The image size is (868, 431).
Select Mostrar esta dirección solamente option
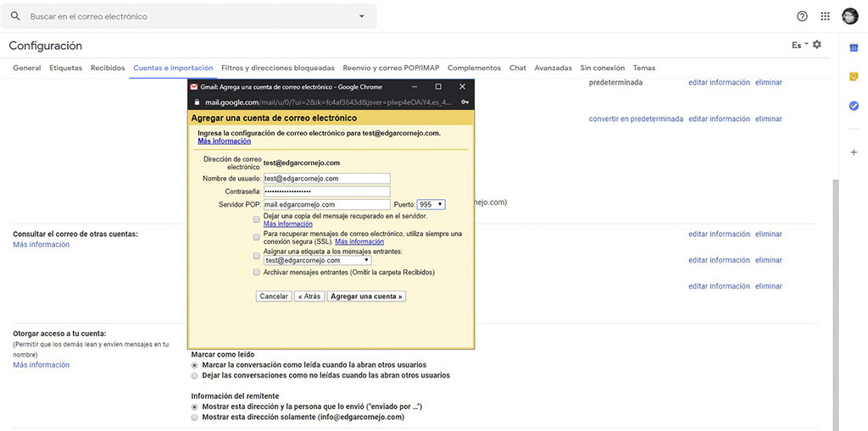(x=194, y=417)
